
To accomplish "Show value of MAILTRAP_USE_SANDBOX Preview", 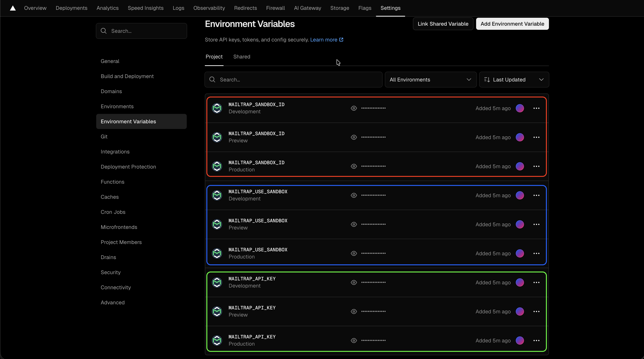I will [354, 224].
